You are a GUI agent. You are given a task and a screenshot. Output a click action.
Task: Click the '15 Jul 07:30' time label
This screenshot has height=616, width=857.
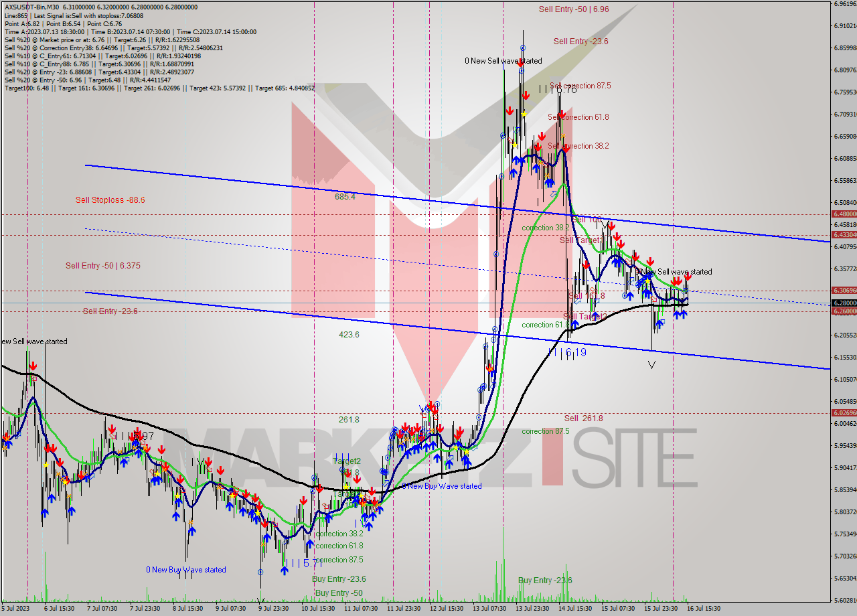(x=617, y=609)
